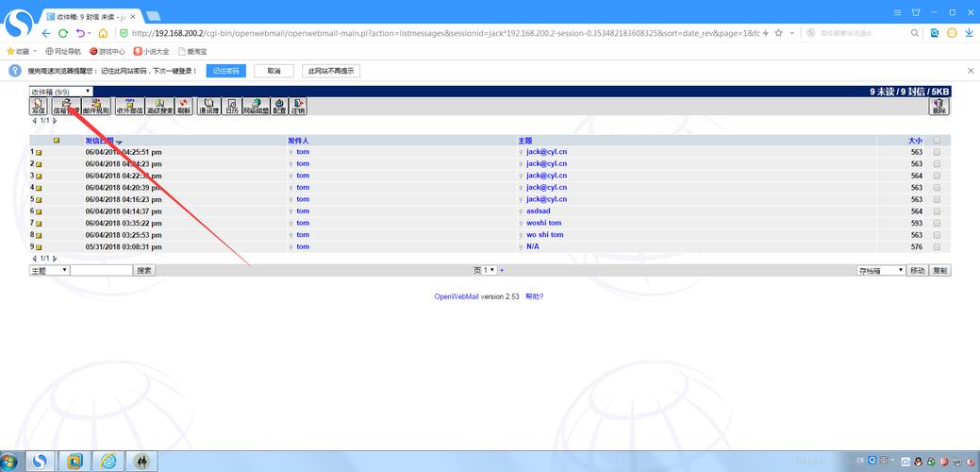The width and height of the screenshot is (980, 472).
Task: Click the message search text field
Action: click(101, 271)
